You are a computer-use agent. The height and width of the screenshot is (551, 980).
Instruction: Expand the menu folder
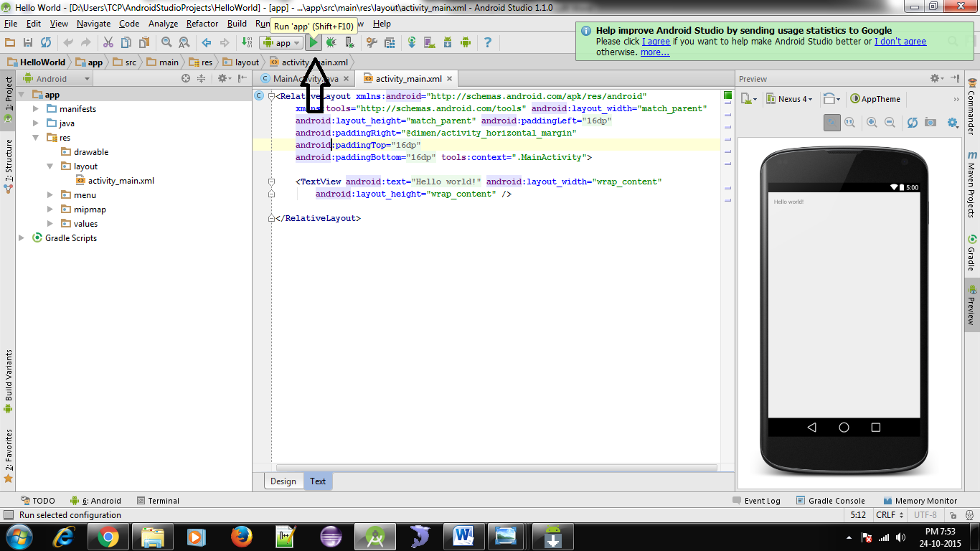coord(50,195)
